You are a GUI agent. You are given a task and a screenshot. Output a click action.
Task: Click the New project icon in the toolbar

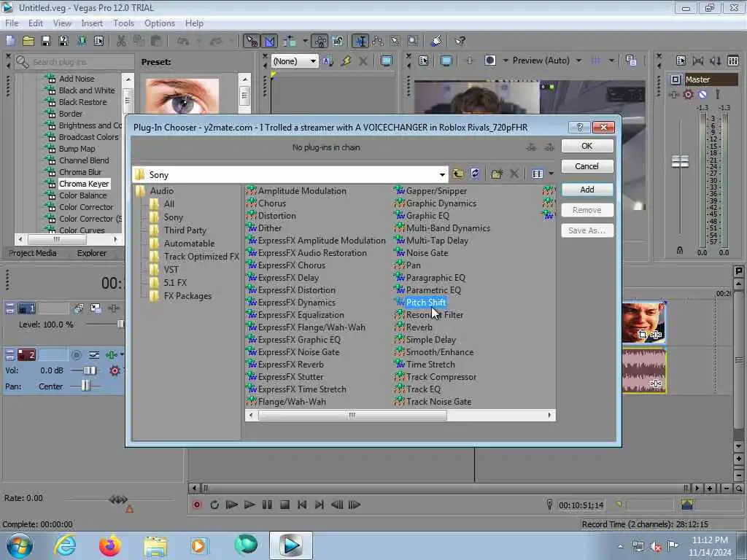click(x=10, y=41)
